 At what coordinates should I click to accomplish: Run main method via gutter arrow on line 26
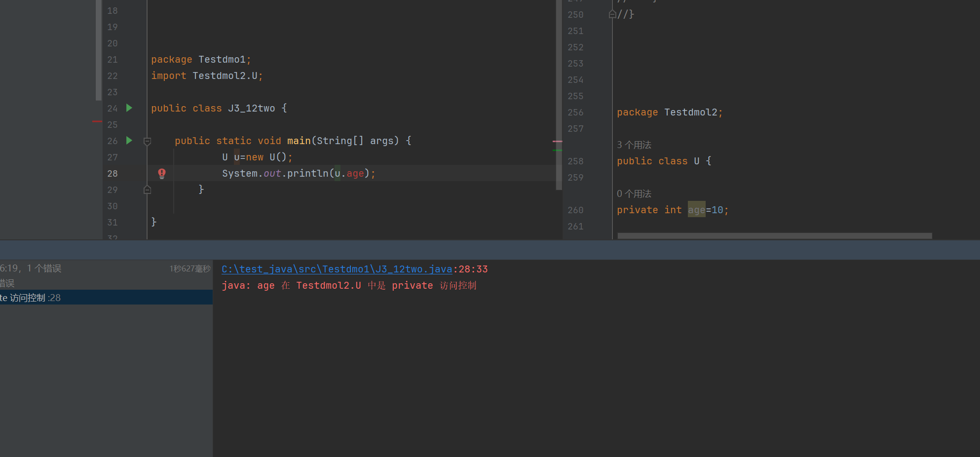(x=129, y=141)
